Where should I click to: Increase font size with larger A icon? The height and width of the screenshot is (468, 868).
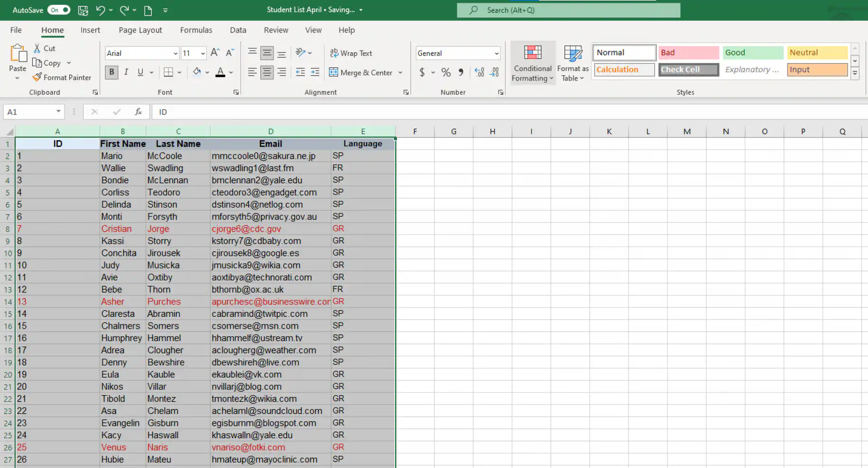(215, 53)
